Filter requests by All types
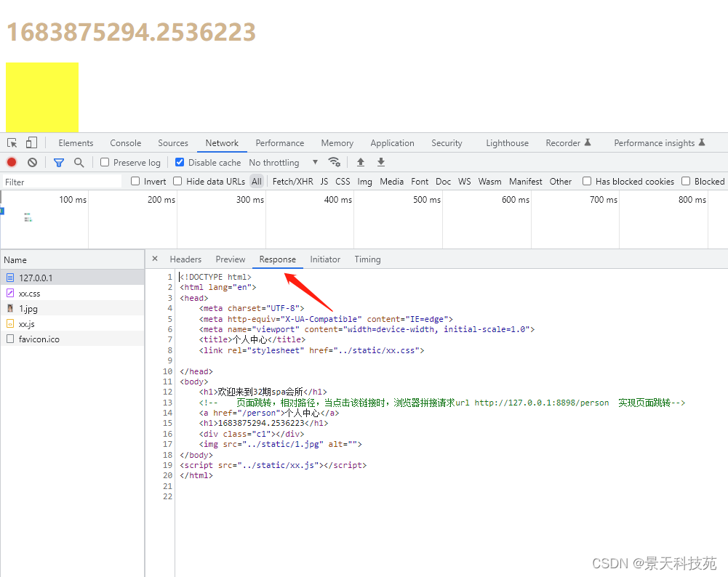This screenshot has height=577, width=728. point(257,182)
